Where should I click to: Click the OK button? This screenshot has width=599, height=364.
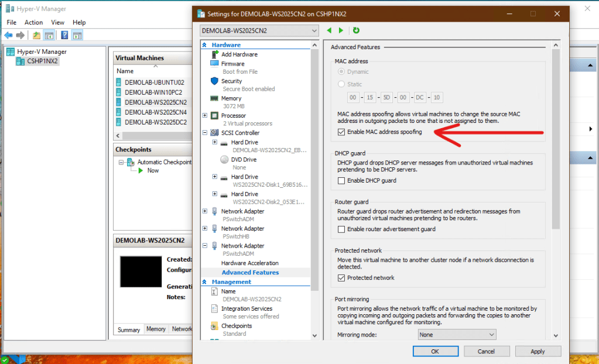pos(435,351)
